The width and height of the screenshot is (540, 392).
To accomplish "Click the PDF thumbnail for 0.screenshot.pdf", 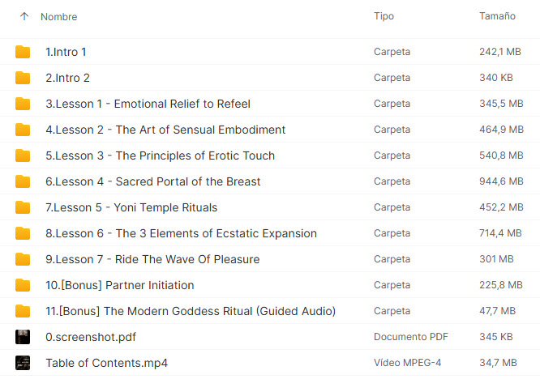I will point(23,337).
